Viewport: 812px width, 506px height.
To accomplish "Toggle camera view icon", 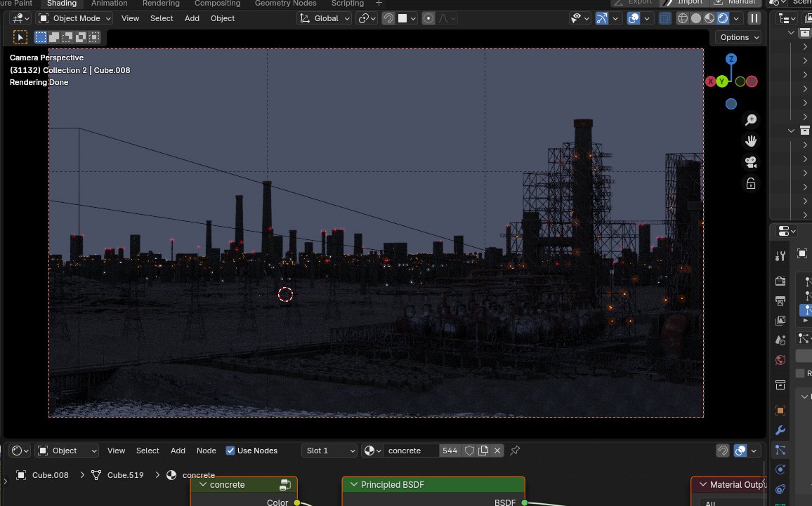I will 751,162.
